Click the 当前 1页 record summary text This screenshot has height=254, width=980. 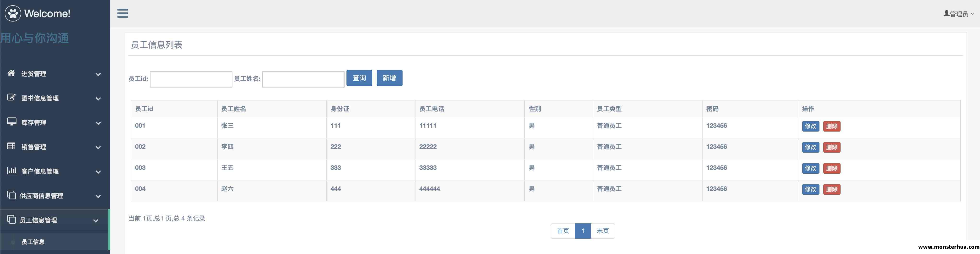[167, 218]
